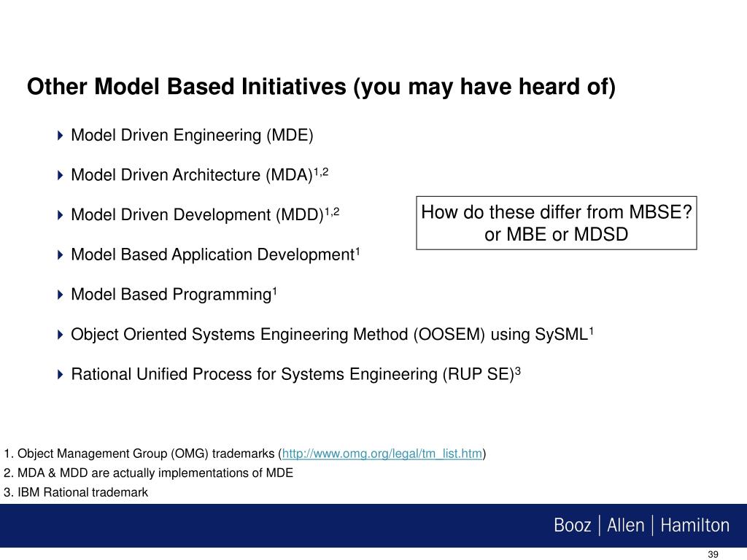Click footnote 2 'MDA & MDD are actually implementations'

click(x=148, y=473)
